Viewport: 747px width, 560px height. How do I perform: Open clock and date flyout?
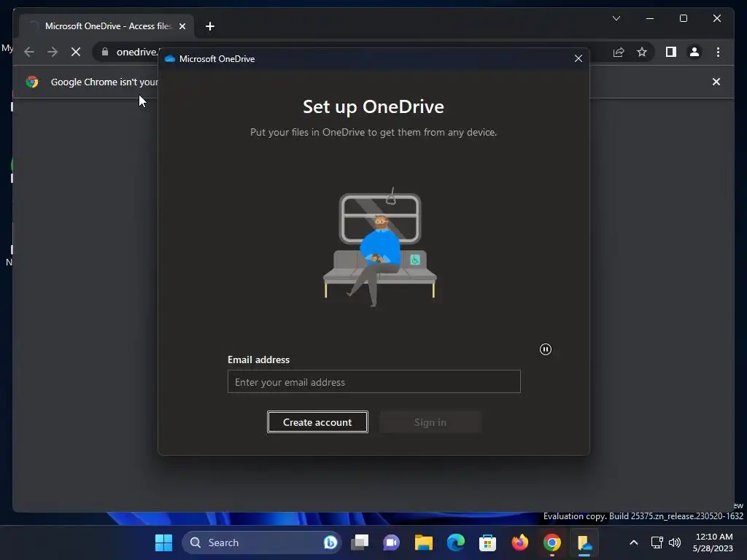(713, 542)
